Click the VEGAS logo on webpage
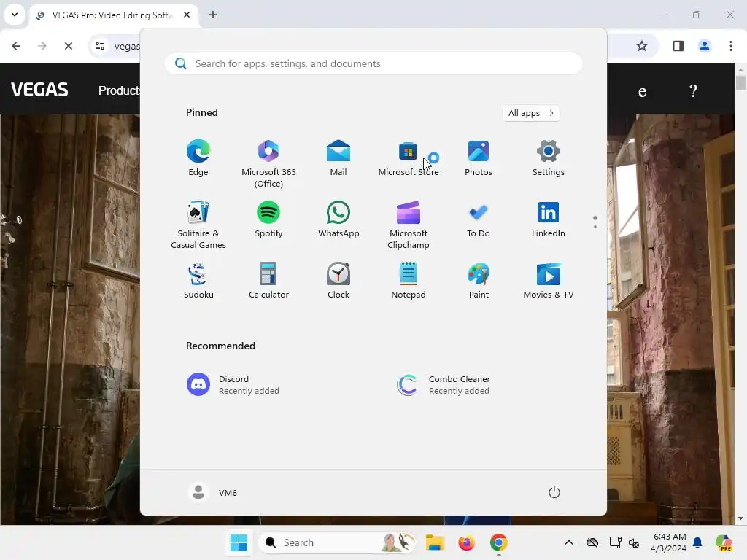The image size is (747, 560). pyautogui.click(x=39, y=90)
